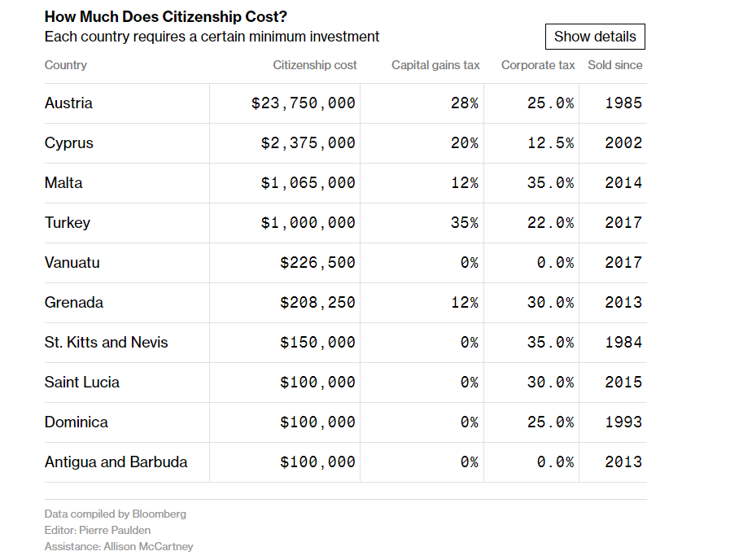Click the Show details button

click(x=595, y=37)
